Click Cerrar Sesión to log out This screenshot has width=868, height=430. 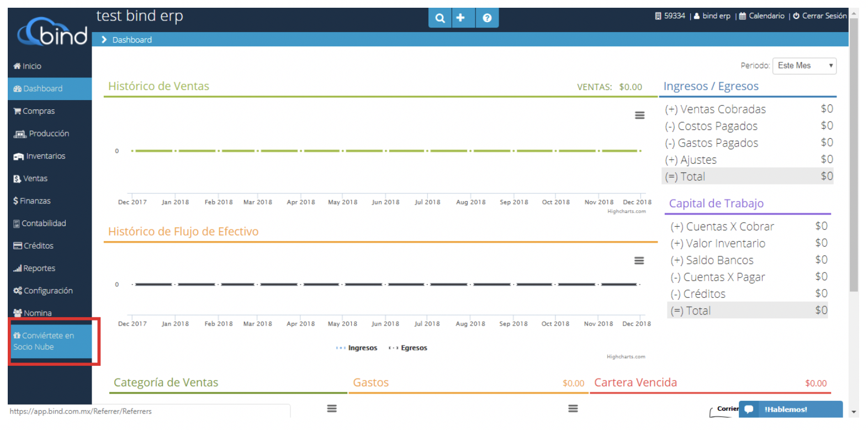(x=820, y=16)
